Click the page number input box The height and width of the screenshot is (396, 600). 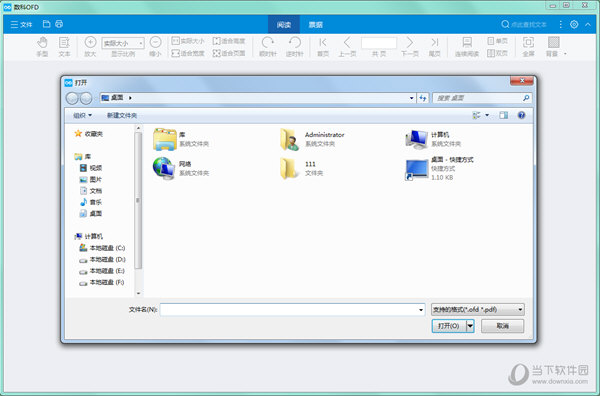(379, 43)
